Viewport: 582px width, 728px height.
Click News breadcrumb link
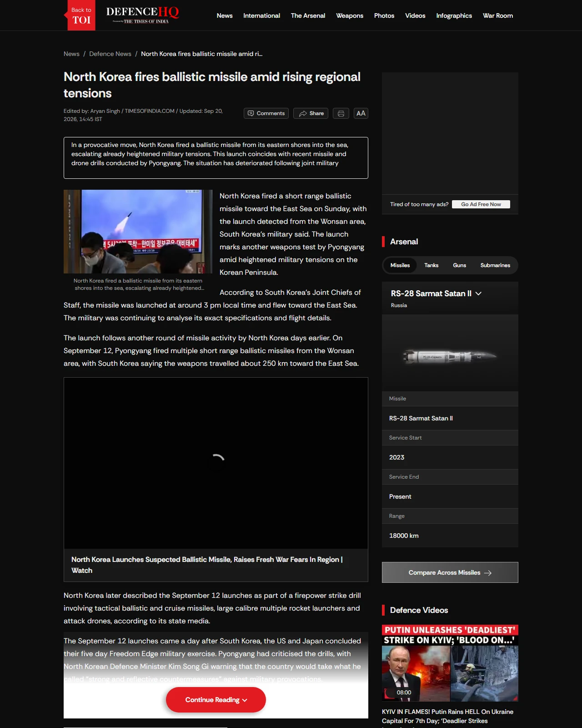point(71,54)
